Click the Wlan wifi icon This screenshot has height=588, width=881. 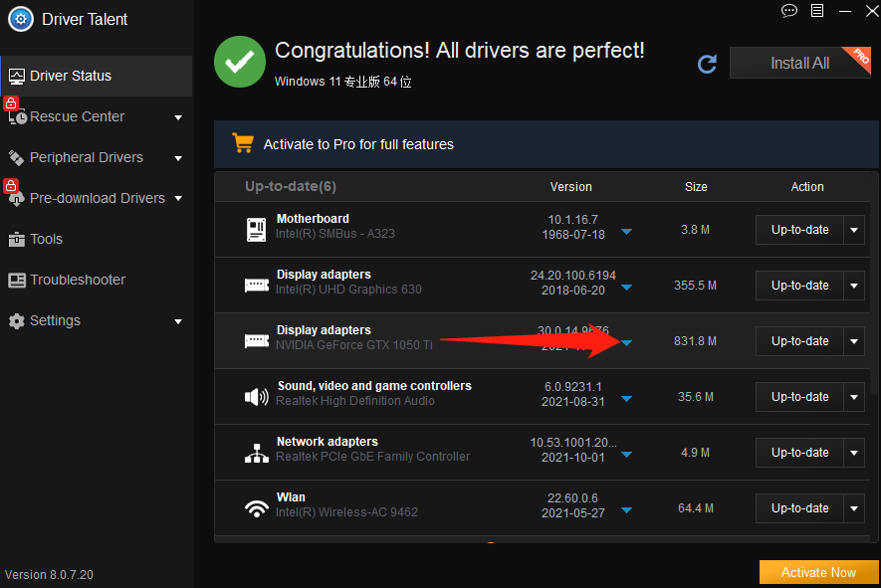point(256,508)
